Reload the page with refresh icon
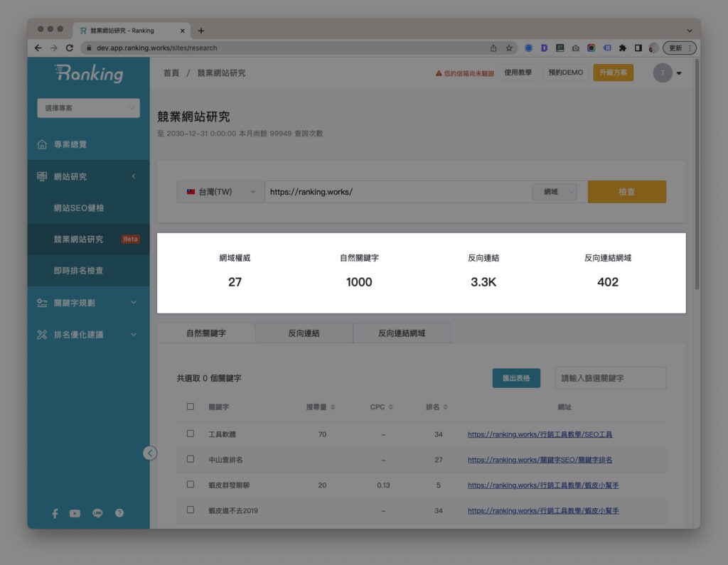The height and width of the screenshot is (565, 728). point(69,48)
